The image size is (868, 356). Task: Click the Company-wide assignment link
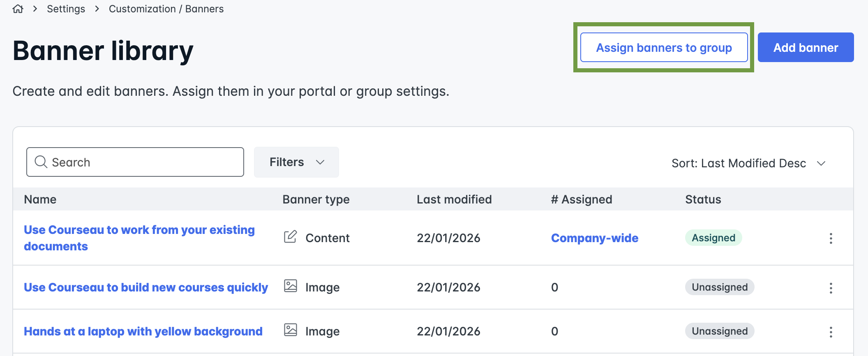(x=595, y=238)
